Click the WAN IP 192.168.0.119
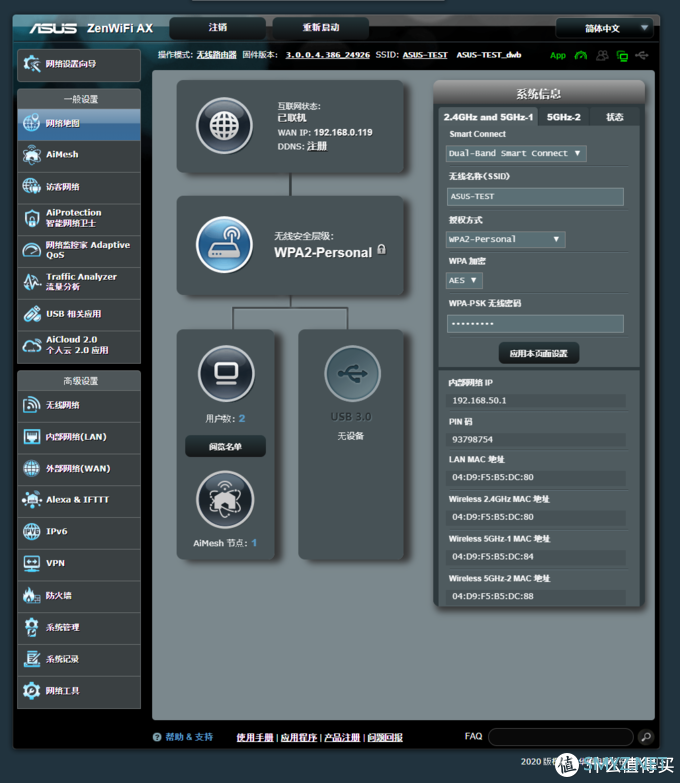 343,132
